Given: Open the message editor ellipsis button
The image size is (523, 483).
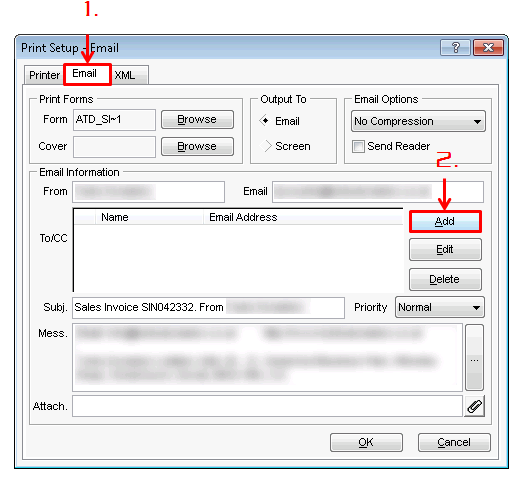Looking at the screenshot, I should click(474, 357).
